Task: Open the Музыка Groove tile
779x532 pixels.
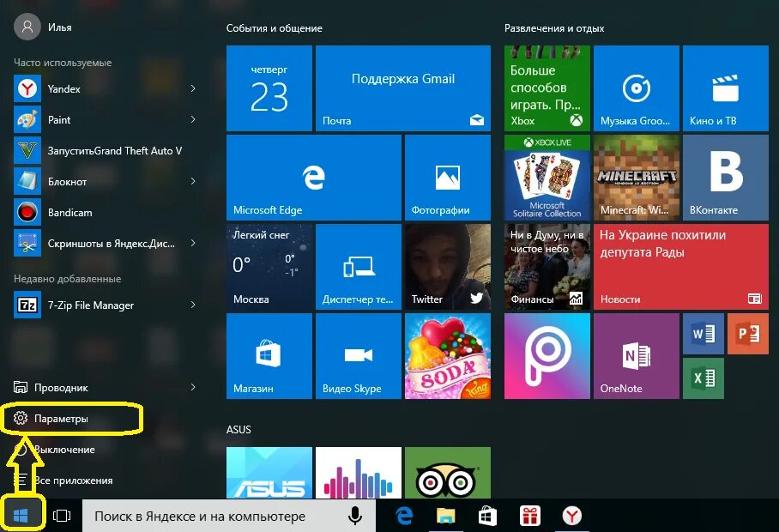Action: pyautogui.click(x=637, y=88)
